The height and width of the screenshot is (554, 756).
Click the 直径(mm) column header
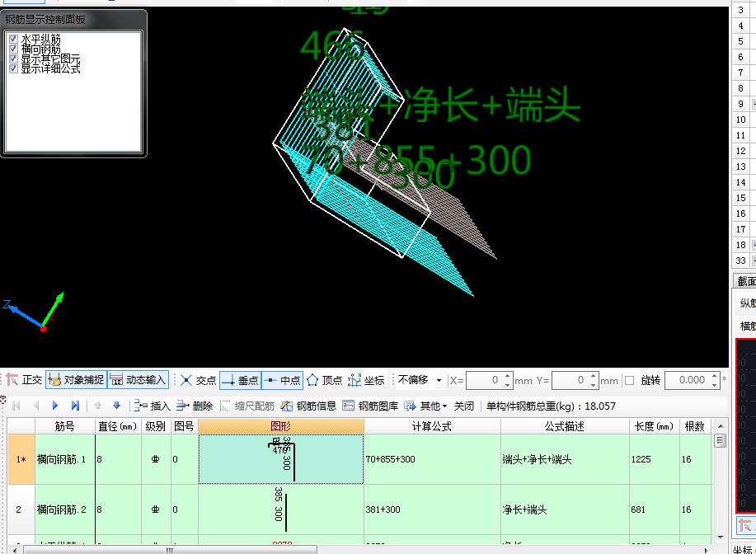[x=118, y=426]
